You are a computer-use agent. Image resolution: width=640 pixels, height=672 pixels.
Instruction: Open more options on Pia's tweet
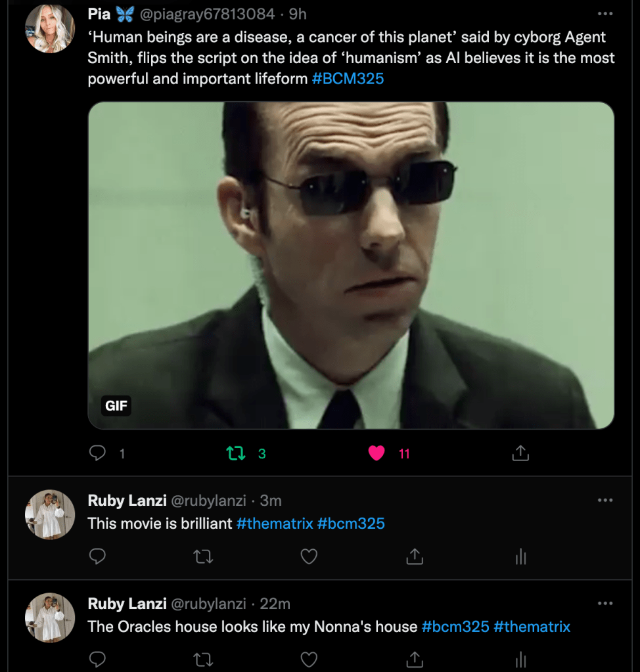[x=605, y=14]
